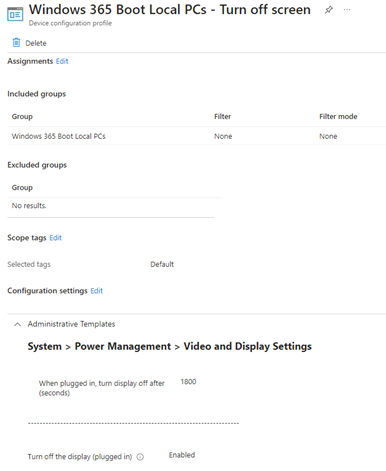Click the Default scope tag value

click(162, 264)
